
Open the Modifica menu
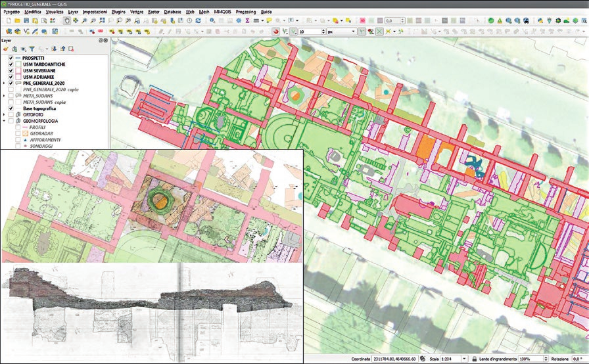(33, 12)
